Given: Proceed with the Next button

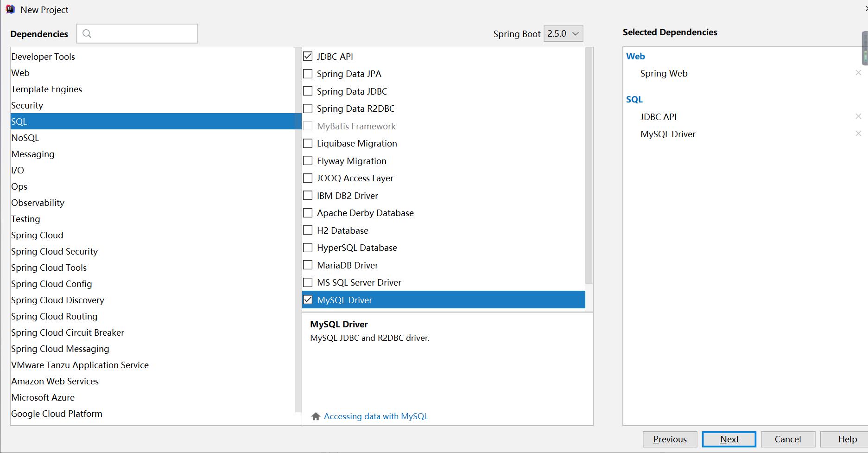Looking at the screenshot, I should coord(729,439).
